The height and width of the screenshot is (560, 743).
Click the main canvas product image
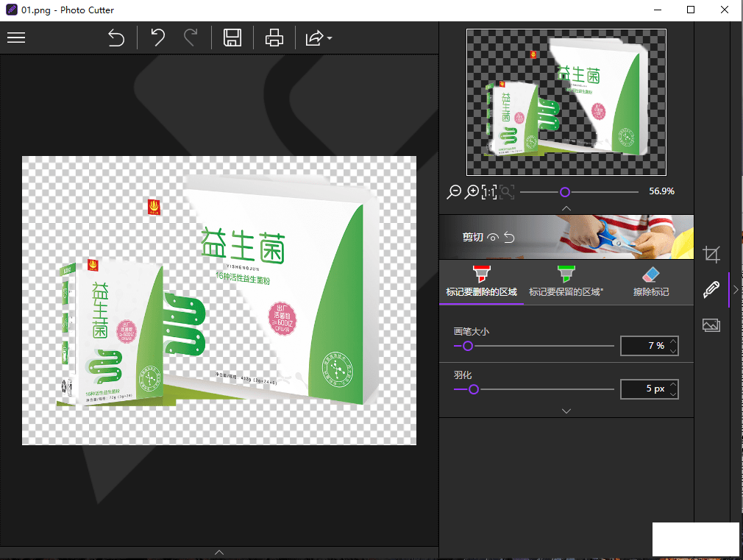219,300
